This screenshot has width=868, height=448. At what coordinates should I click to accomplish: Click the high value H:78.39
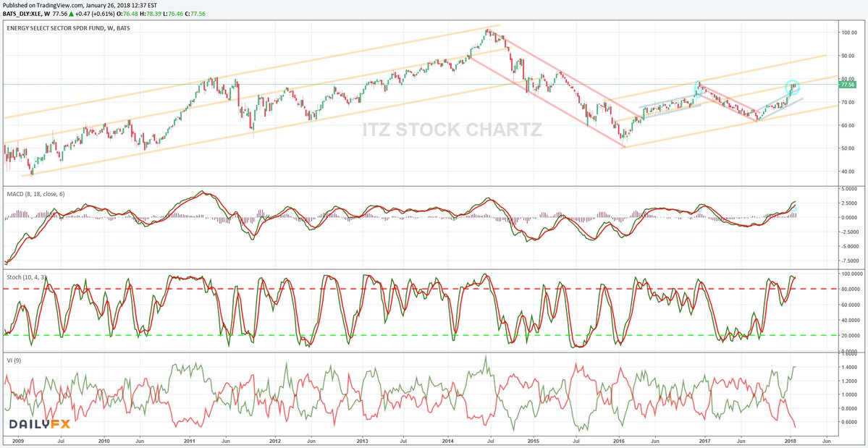pos(152,13)
